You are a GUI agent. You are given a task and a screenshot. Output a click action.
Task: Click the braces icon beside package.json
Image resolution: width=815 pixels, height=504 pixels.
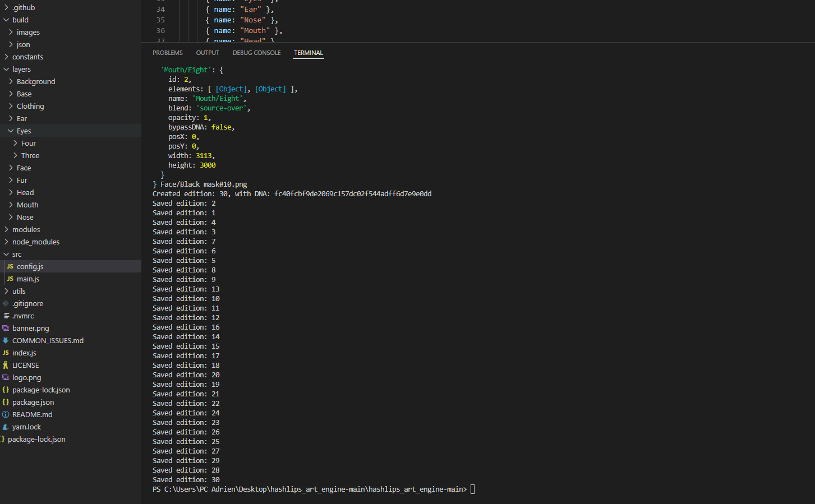(x=6, y=402)
